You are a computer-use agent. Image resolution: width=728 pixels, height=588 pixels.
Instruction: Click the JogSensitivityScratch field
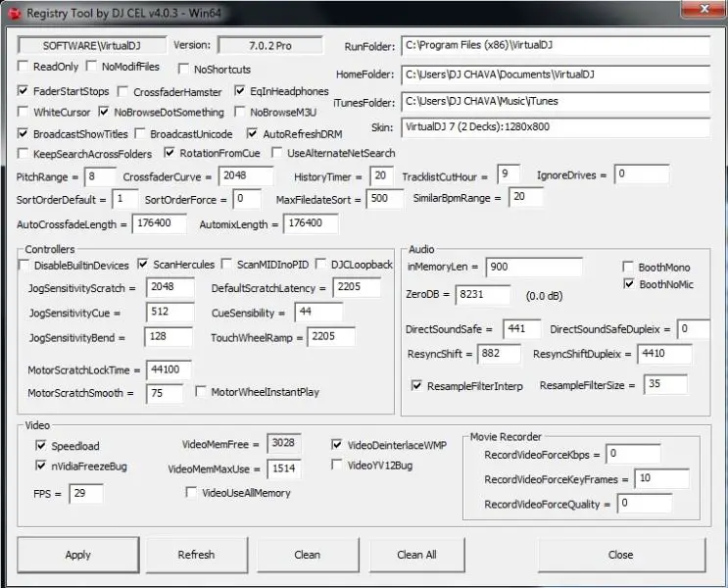[170, 287]
